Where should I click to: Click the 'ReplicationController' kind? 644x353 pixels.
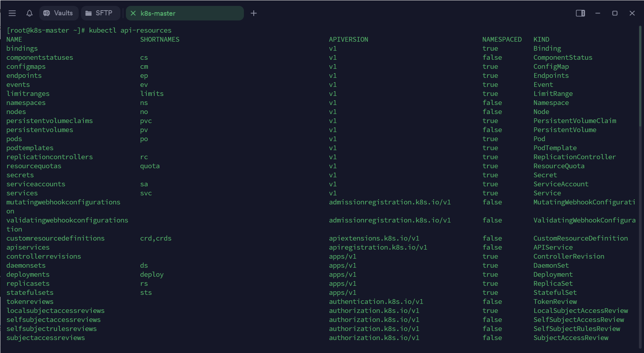coord(575,157)
